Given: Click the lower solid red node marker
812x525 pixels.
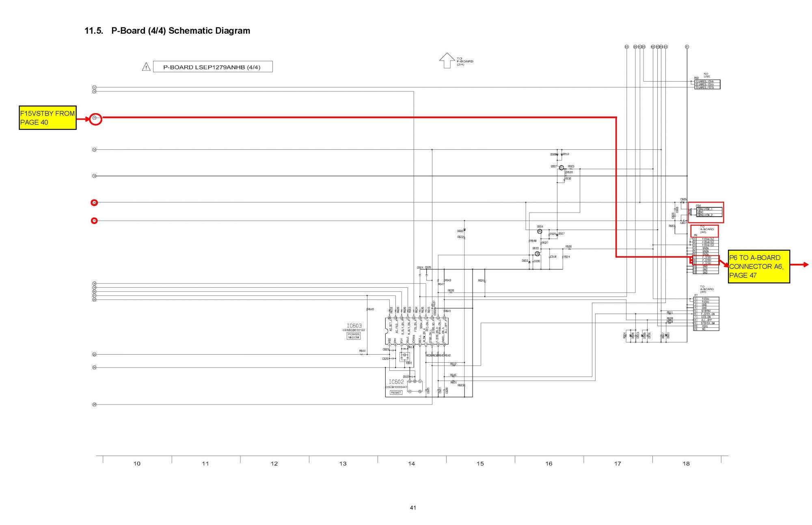Looking at the screenshot, I should click(x=94, y=221).
